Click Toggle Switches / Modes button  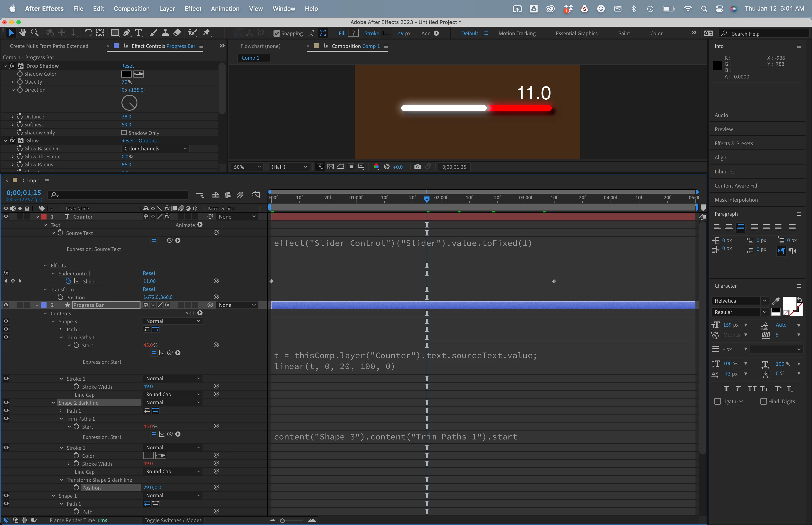(x=173, y=520)
